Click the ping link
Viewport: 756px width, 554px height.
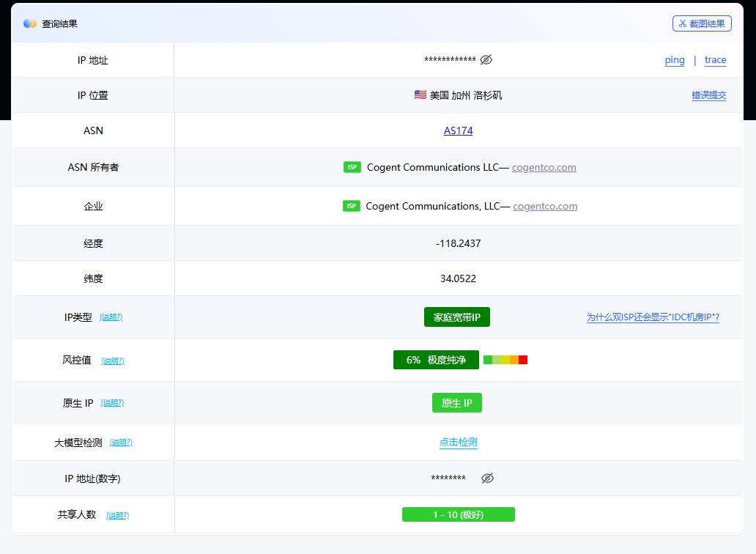(x=675, y=60)
